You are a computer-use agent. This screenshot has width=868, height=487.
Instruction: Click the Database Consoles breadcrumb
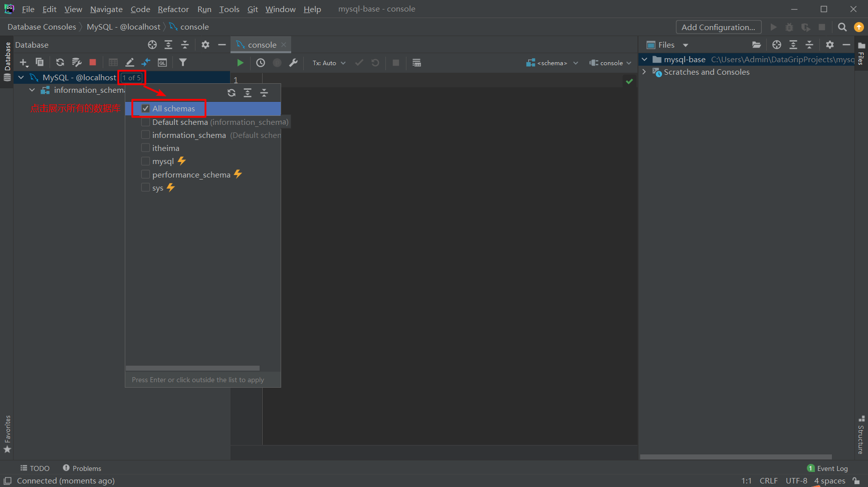tap(42, 27)
